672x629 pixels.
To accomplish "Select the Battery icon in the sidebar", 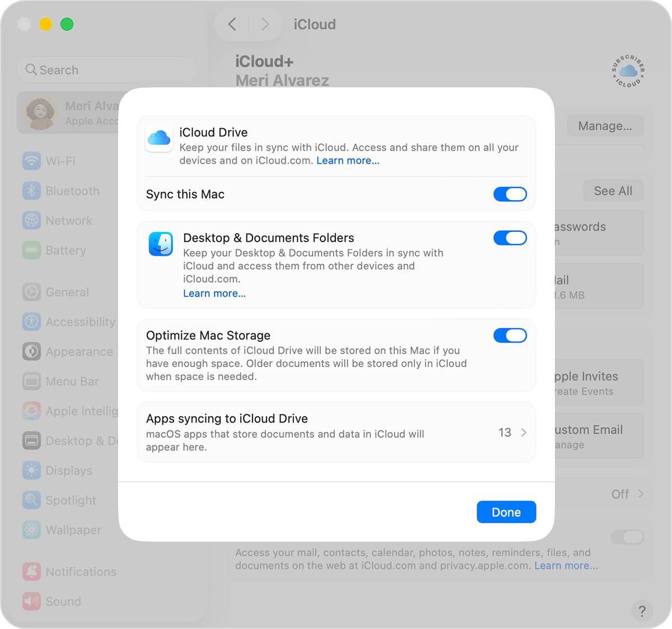I will click(x=32, y=250).
